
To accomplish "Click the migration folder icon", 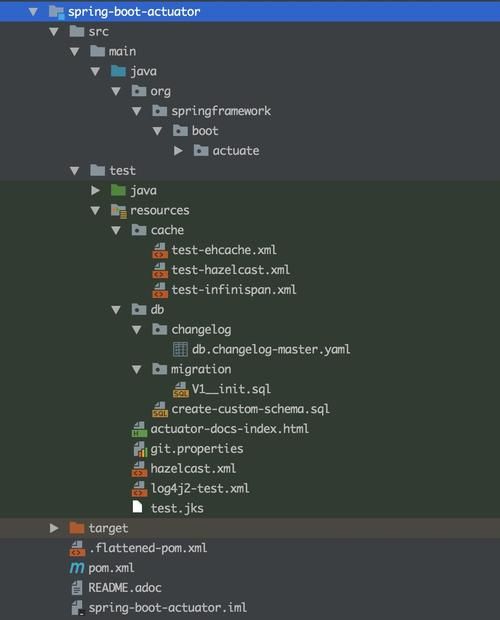I will pos(159,369).
